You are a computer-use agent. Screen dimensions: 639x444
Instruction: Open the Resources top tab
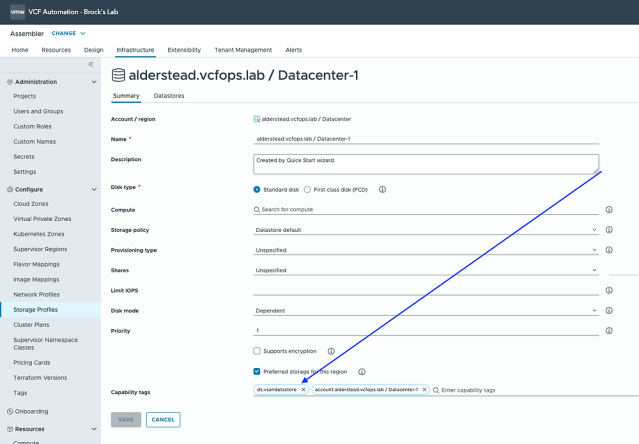[x=56, y=50]
